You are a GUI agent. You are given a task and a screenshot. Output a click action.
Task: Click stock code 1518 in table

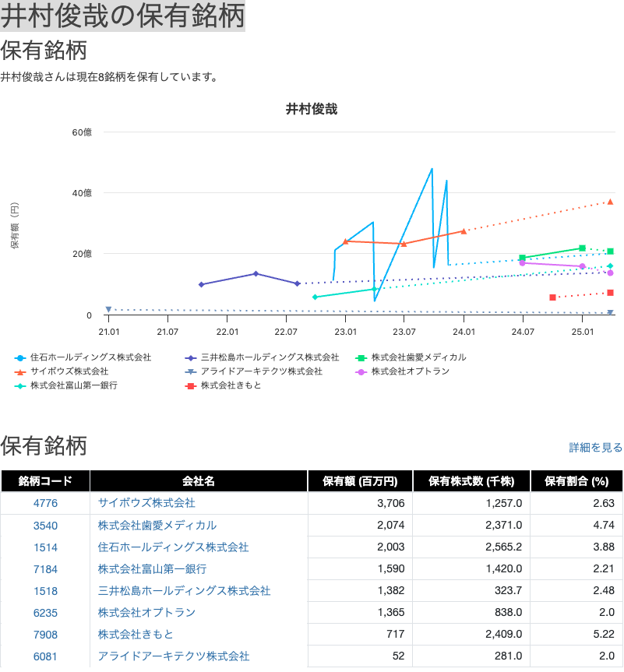[x=45, y=591]
